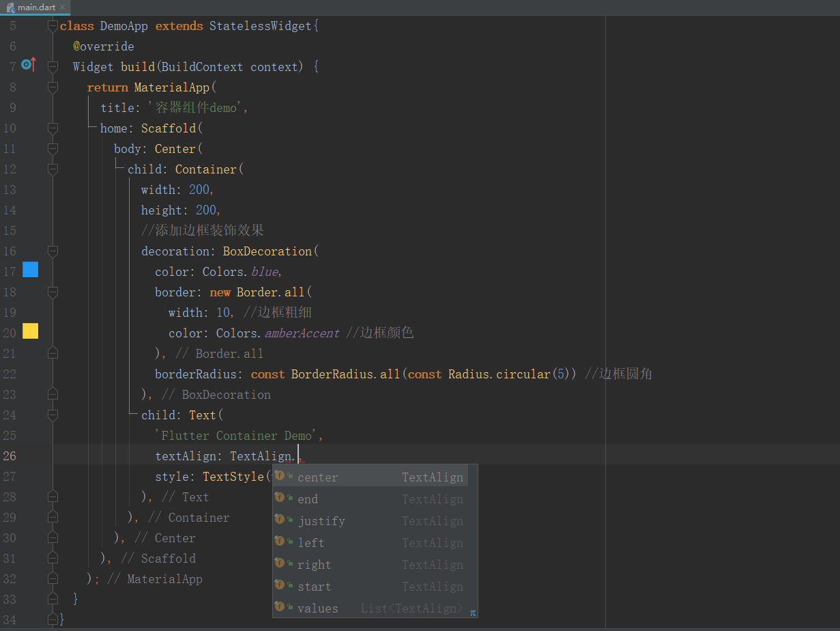Click line number 26 in the gutter
The width and height of the screenshot is (840, 631).
(x=10, y=456)
